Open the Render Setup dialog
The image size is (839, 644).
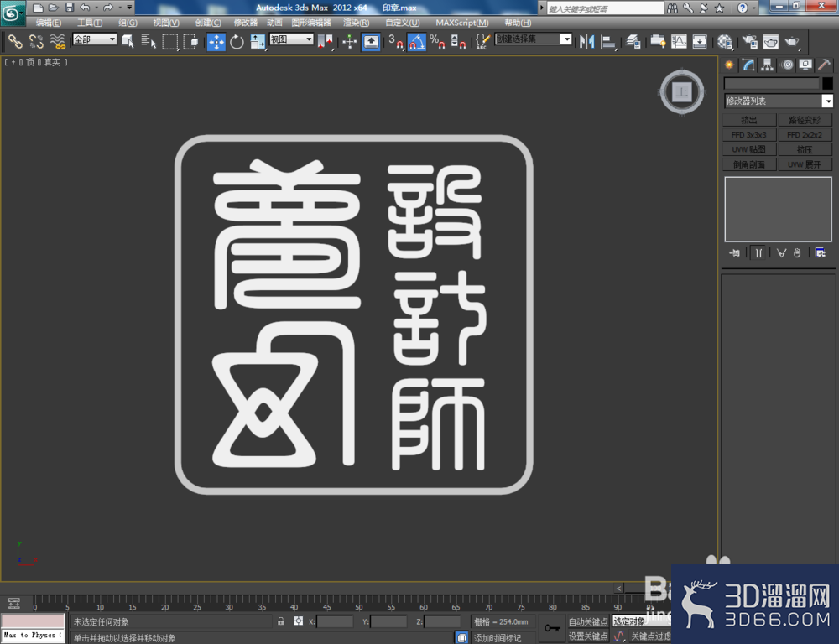(750, 41)
